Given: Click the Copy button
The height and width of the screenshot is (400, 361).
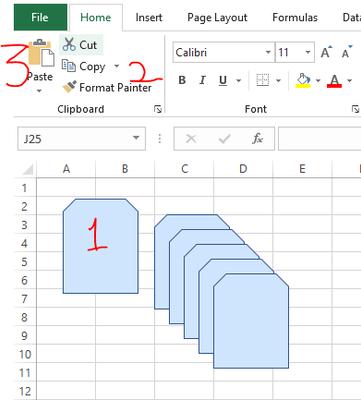Looking at the screenshot, I should [84, 66].
